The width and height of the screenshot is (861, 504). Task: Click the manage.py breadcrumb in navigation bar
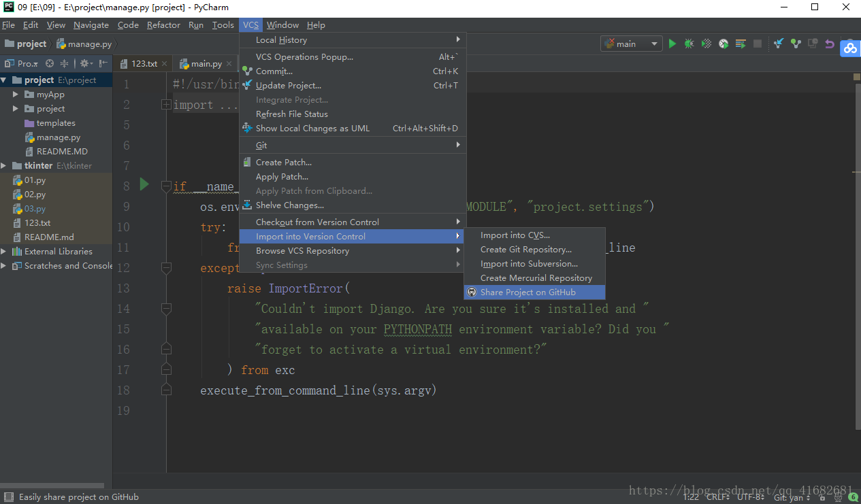pyautogui.click(x=85, y=44)
